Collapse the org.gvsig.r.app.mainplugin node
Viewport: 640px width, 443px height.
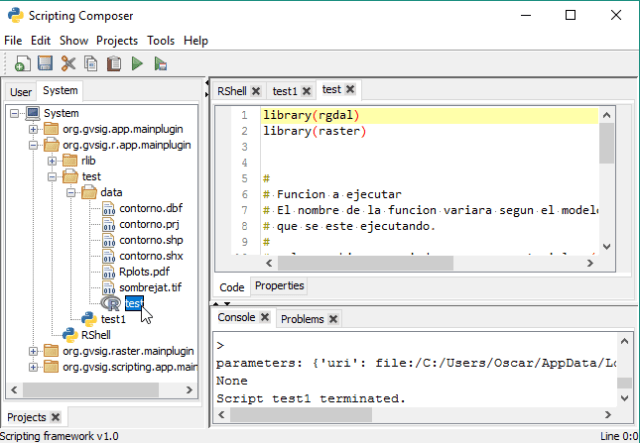pos(33,145)
